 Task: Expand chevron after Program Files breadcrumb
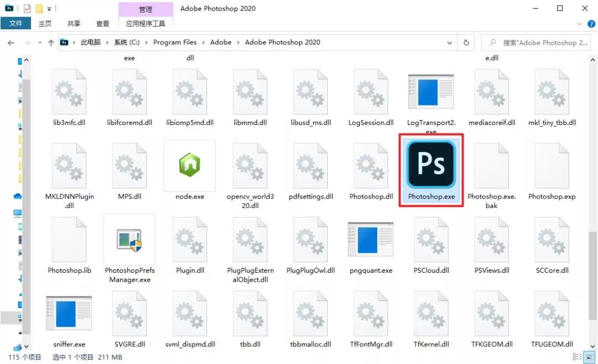pyautogui.click(x=203, y=42)
